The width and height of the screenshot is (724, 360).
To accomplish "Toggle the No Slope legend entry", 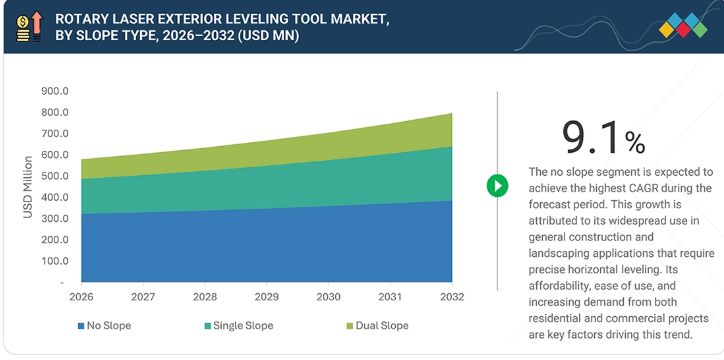I will pyautogui.click(x=104, y=326).
